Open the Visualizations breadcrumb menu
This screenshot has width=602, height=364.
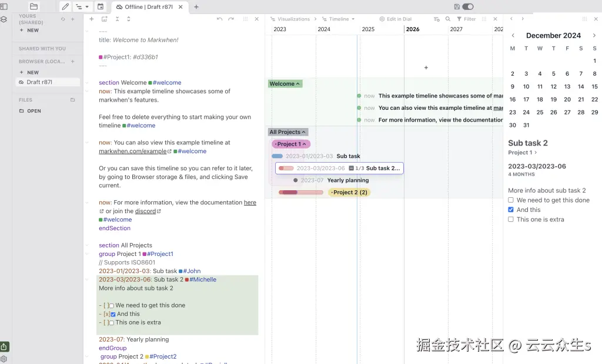(290, 19)
